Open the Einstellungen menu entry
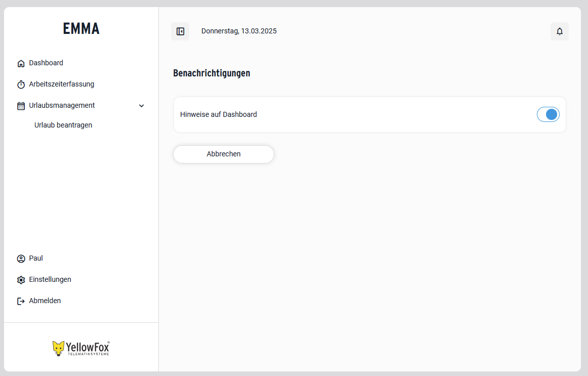This screenshot has width=588, height=376. click(50, 279)
